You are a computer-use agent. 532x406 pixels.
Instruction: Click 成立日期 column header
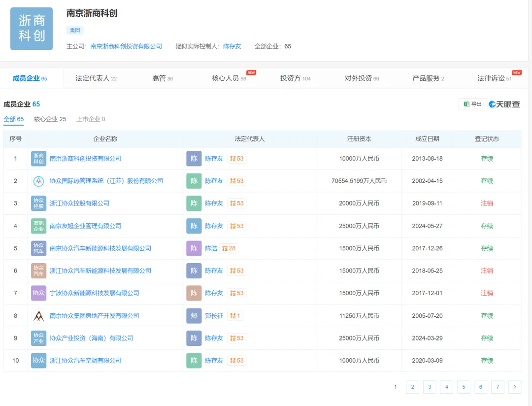point(427,139)
